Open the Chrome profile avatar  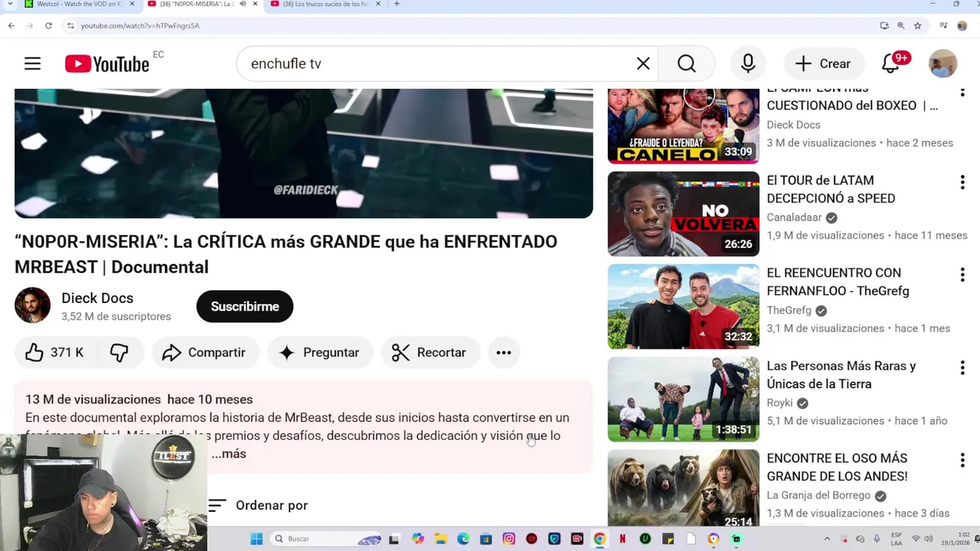962,25
